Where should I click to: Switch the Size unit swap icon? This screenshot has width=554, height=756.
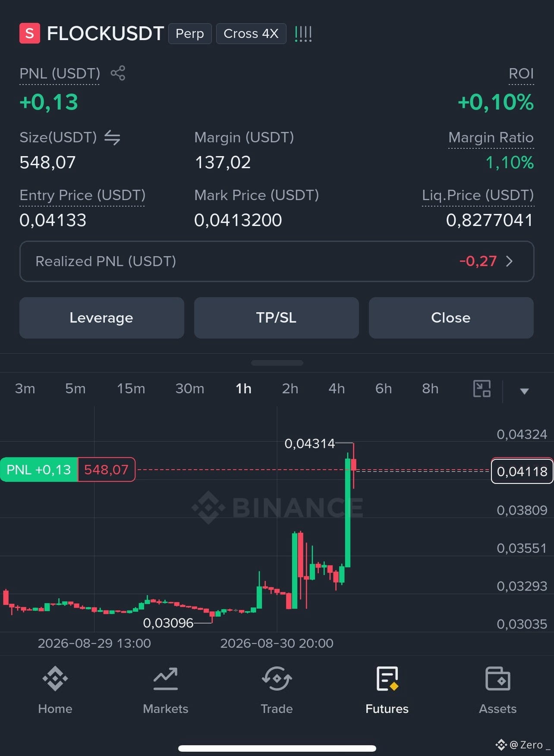[112, 138]
